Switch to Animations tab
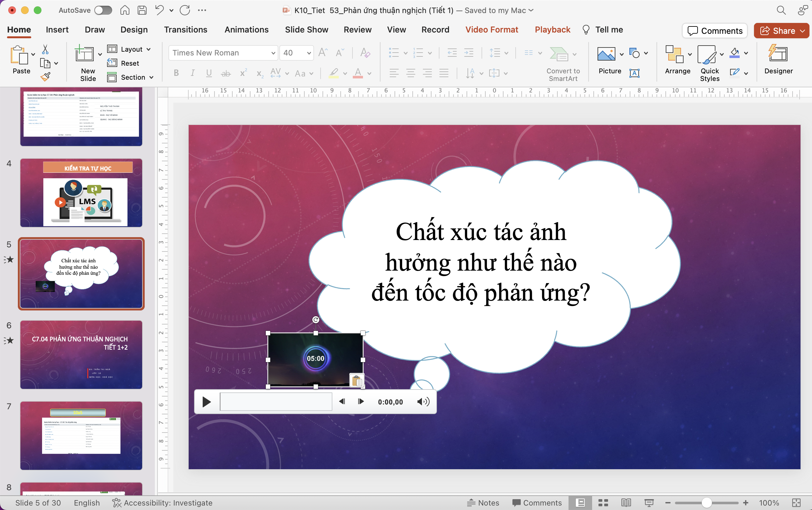Image resolution: width=812 pixels, height=510 pixels. (x=247, y=30)
